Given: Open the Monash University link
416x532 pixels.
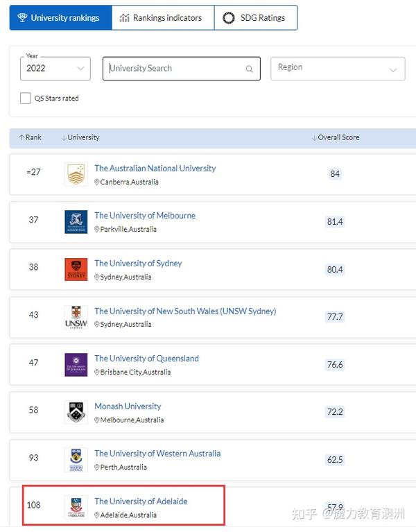Looking at the screenshot, I should pyautogui.click(x=128, y=406).
